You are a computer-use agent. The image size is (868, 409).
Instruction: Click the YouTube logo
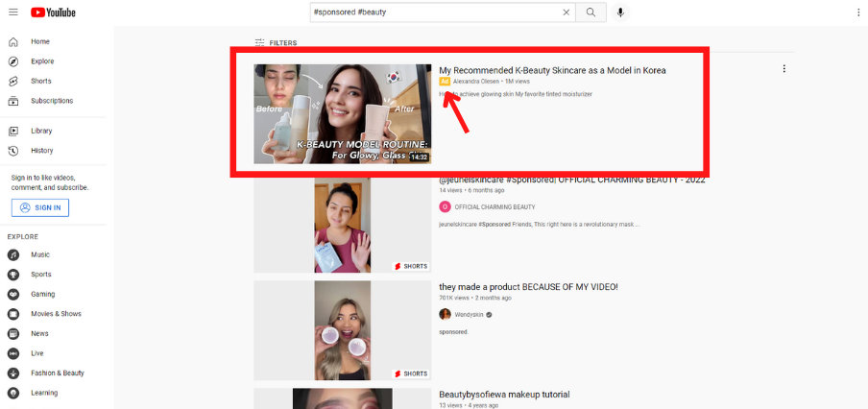click(52, 12)
